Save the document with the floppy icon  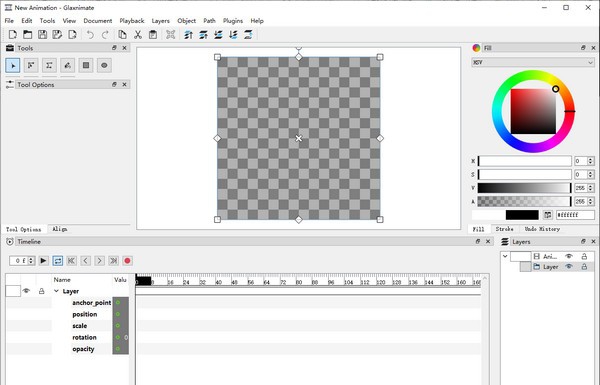42,35
